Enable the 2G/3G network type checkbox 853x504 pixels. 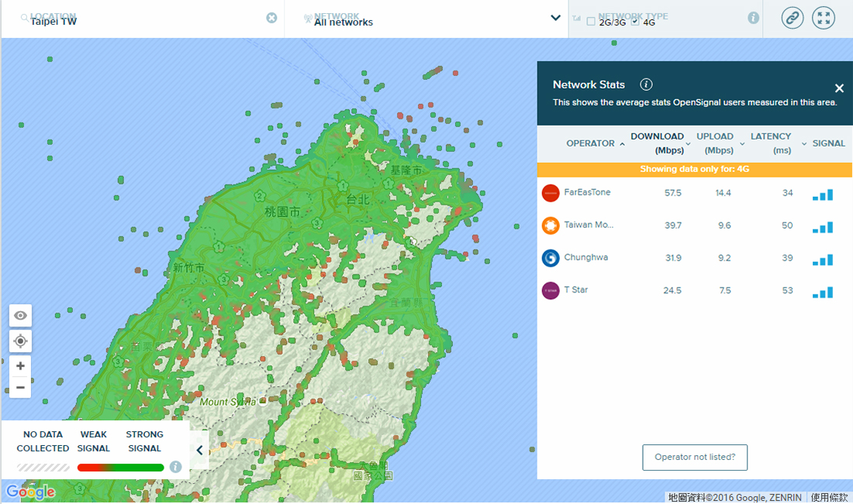pyautogui.click(x=591, y=22)
